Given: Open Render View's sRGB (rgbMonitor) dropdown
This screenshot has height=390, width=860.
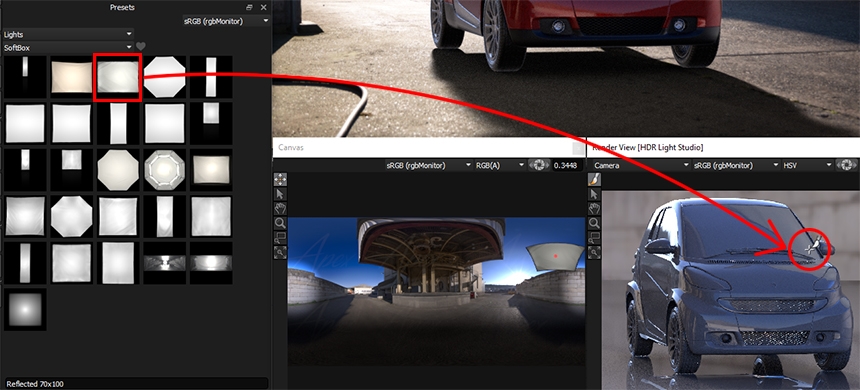Looking at the screenshot, I should coord(735,165).
